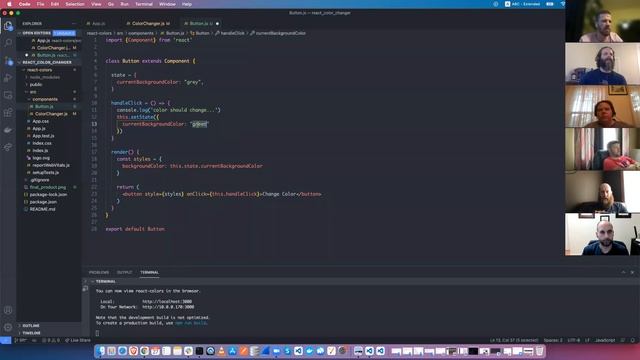The width and height of the screenshot is (640, 360).
Task: Place cursor at line 28 export default Button
Action: tap(135, 229)
